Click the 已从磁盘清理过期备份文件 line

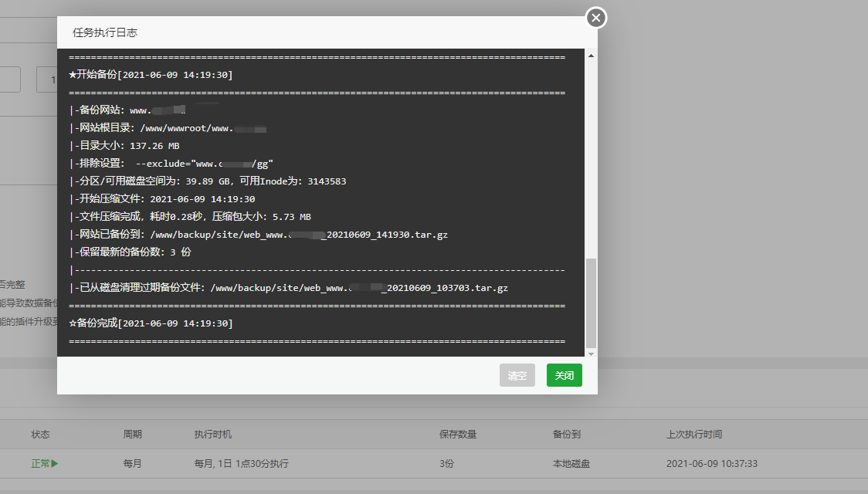289,288
